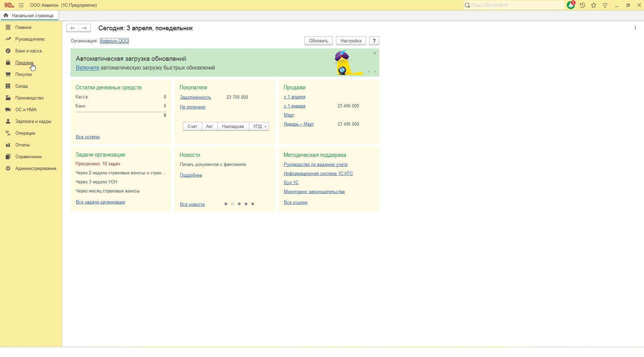
Task: Open the history clock icon
Action: 582,5
